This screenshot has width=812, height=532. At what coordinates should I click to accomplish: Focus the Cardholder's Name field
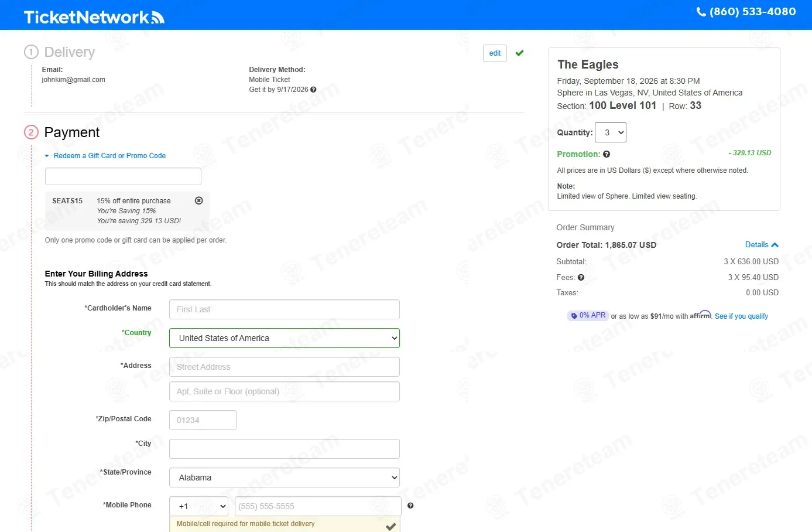tap(285, 309)
